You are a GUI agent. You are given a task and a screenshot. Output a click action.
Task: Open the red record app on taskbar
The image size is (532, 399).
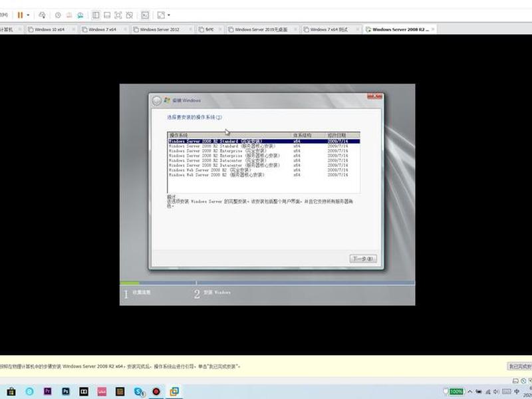click(156, 392)
